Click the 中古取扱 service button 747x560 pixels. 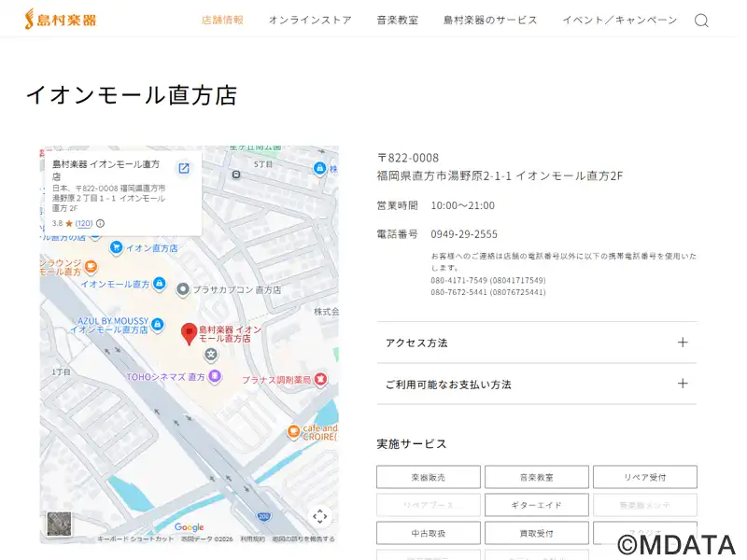[429, 533]
